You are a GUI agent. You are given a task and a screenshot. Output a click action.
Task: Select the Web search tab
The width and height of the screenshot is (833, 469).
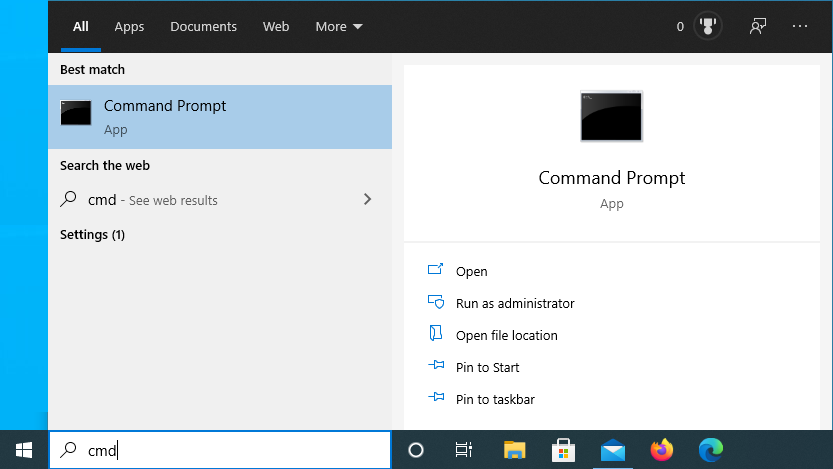click(276, 27)
